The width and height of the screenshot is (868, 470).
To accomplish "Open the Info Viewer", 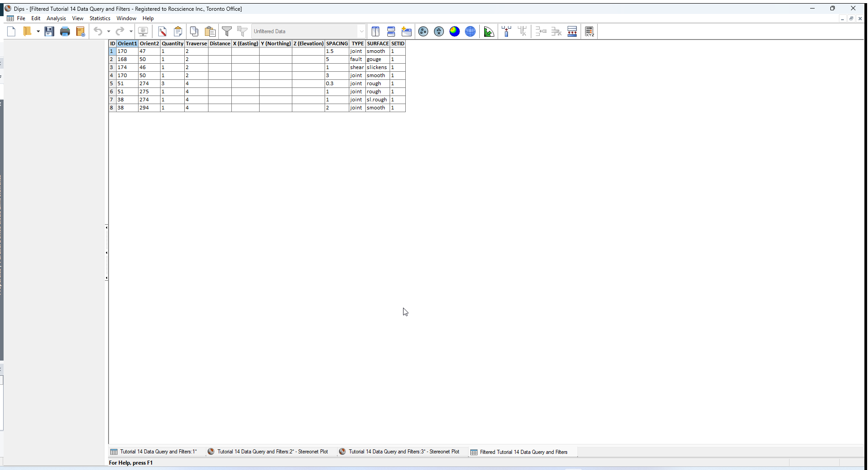I will [x=178, y=31].
